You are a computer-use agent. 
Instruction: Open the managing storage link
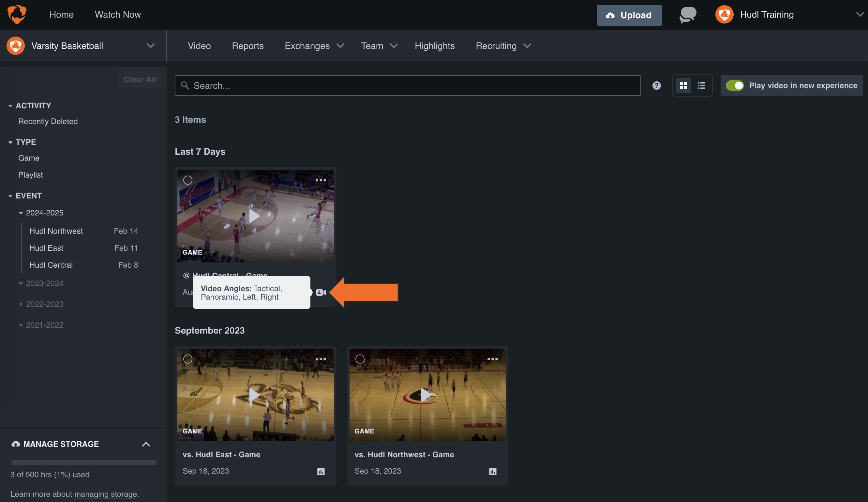[x=105, y=494]
